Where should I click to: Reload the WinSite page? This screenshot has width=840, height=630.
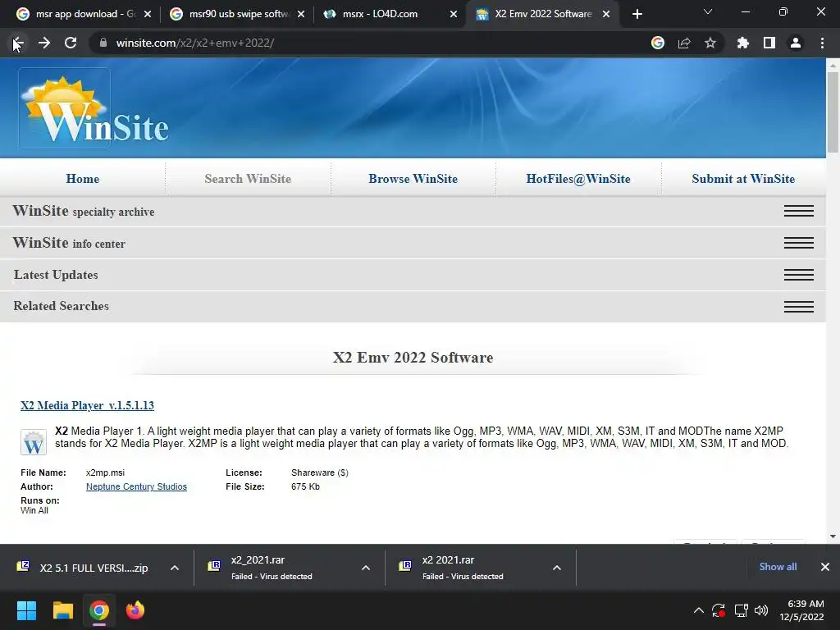coord(71,43)
